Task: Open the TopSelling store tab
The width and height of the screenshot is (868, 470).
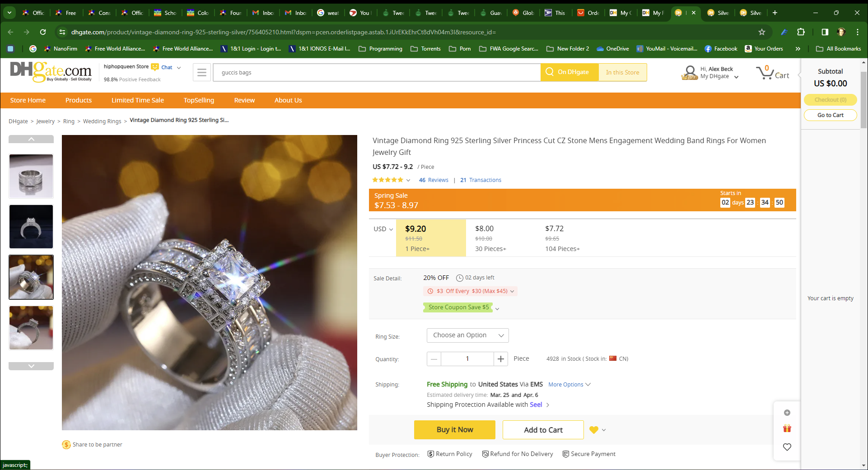Action: coord(199,100)
